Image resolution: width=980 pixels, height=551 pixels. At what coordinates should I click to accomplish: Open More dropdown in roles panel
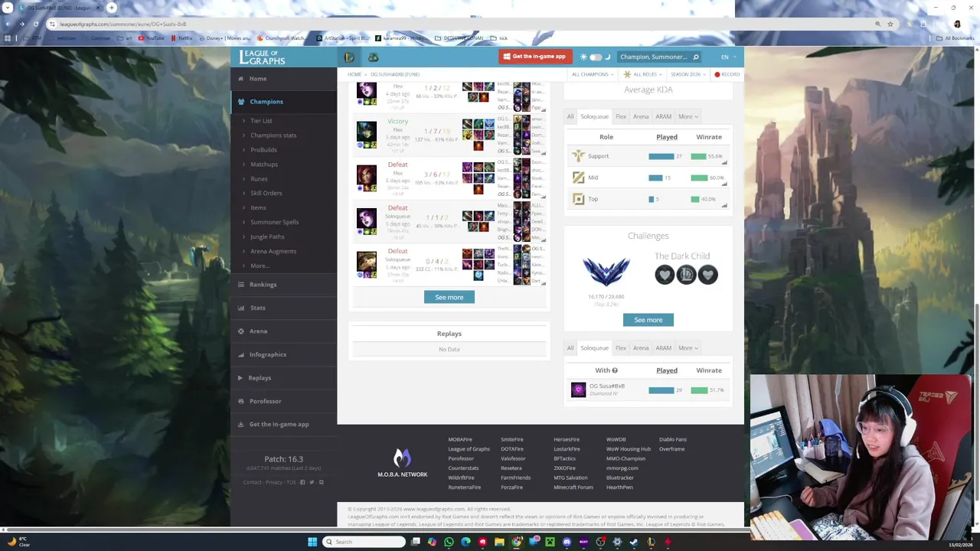point(688,117)
